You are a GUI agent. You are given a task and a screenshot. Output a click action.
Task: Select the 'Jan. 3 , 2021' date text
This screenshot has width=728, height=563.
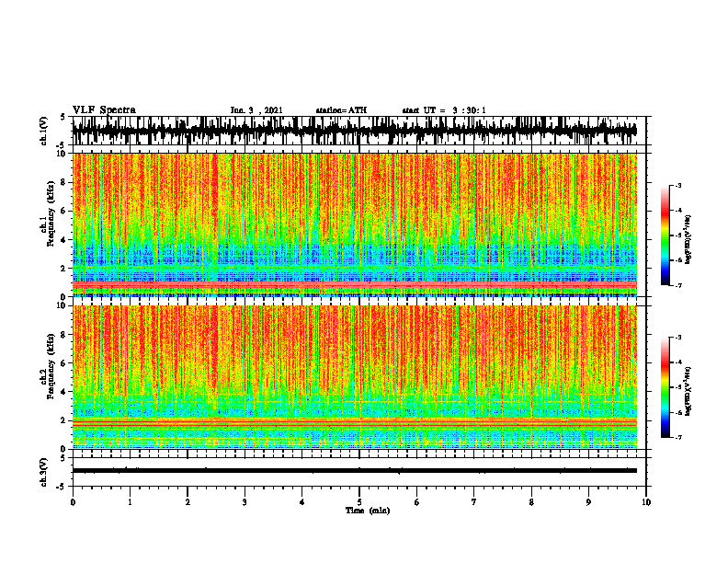click(x=256, y=110)
